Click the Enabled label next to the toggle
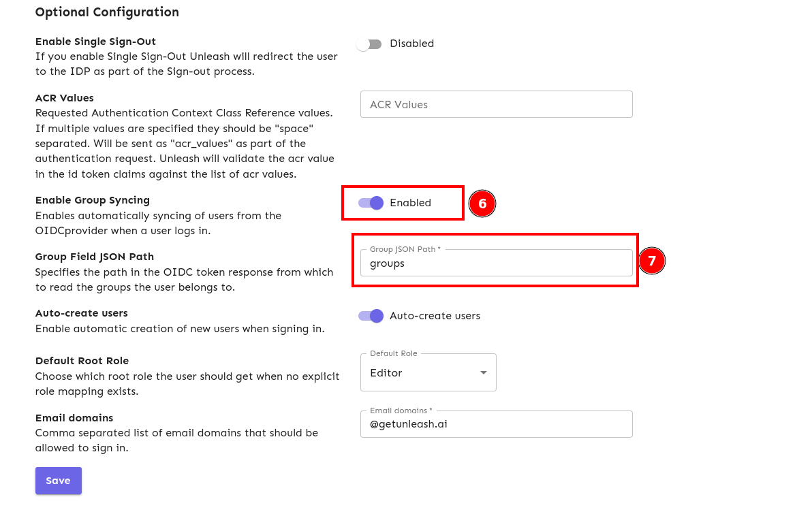This screenshot has height=531, width=812. click(411, 202)
